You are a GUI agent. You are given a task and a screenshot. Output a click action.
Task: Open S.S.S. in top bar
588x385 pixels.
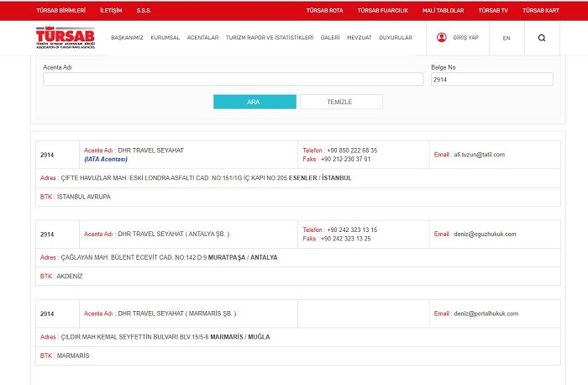(x=144, y=10)
